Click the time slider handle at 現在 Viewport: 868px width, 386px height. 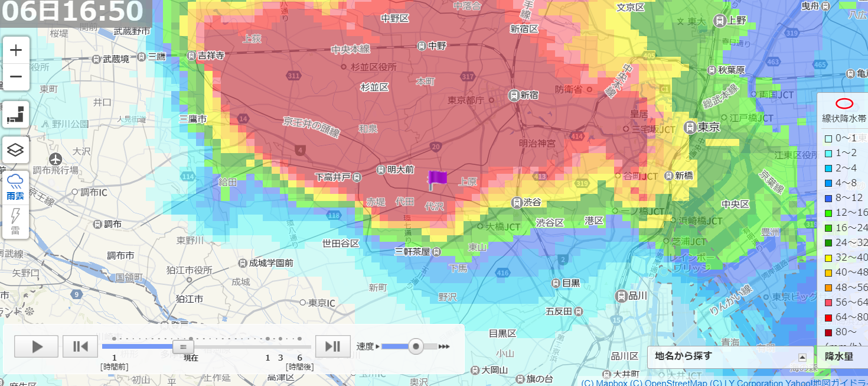tap(183, 346)
